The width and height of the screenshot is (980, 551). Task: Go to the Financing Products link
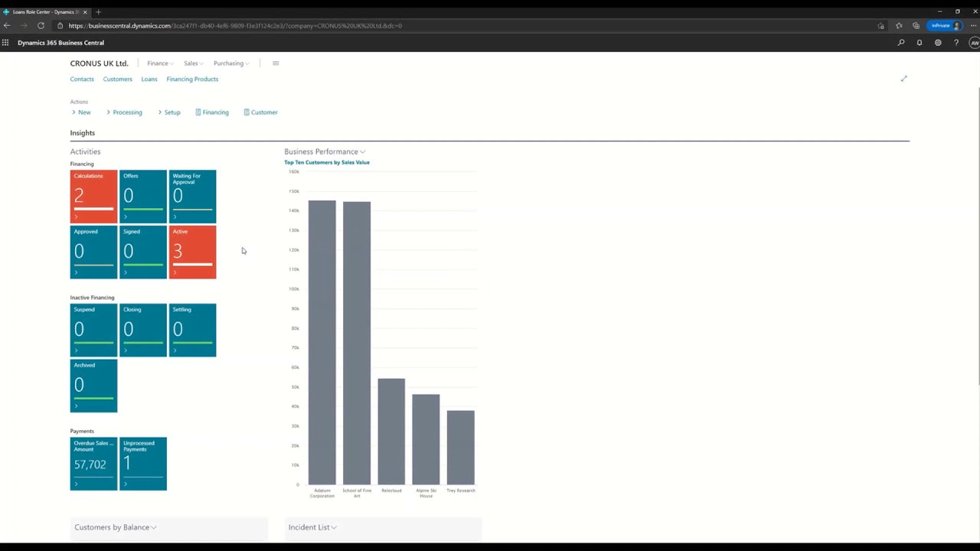click(x=192, y=79)
